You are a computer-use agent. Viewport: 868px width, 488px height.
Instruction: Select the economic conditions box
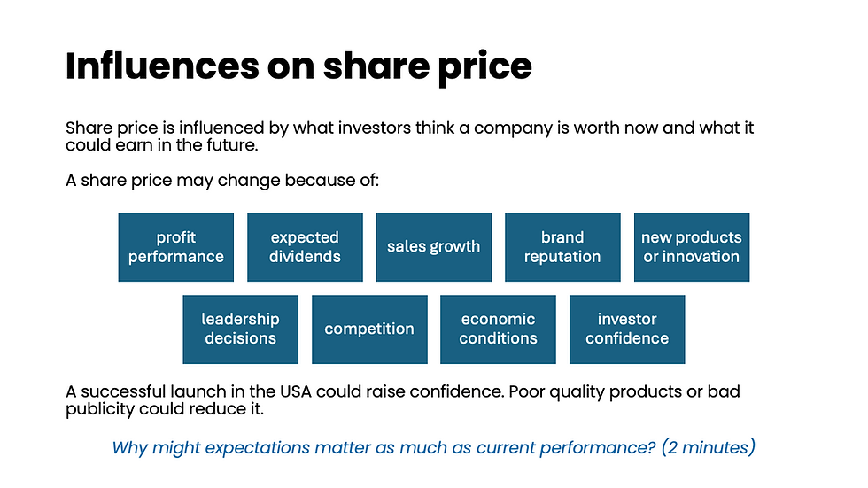click(498, 329)
